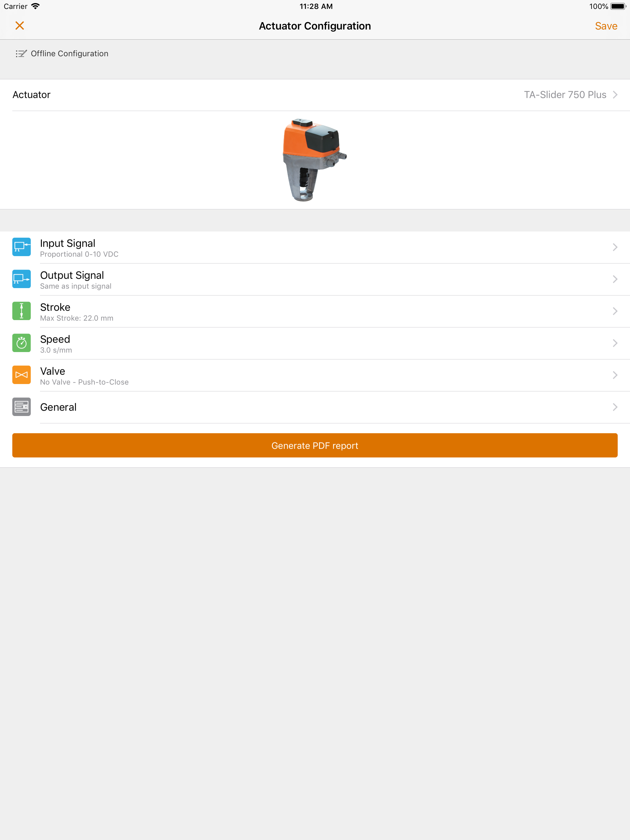The width and height of the screenshot is (630, 840).
Task: Open Speed settings via its chevron
Action: [x=615, y=343]
